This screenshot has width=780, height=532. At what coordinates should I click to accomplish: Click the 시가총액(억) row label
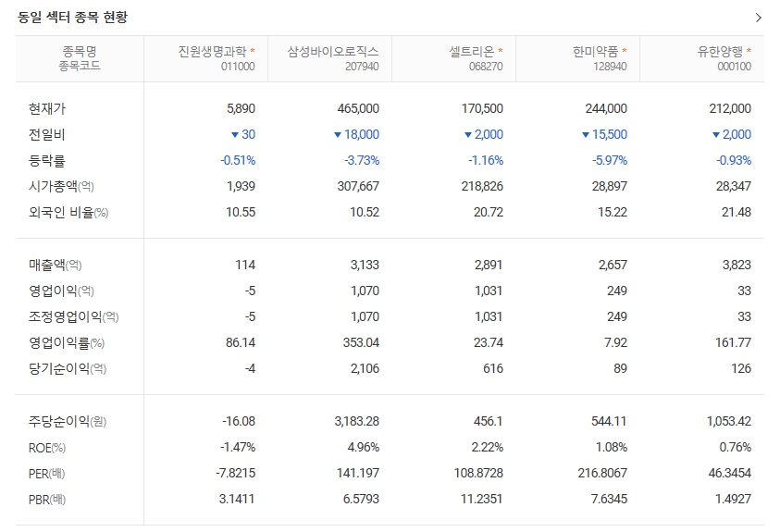[x=61, y=187]
